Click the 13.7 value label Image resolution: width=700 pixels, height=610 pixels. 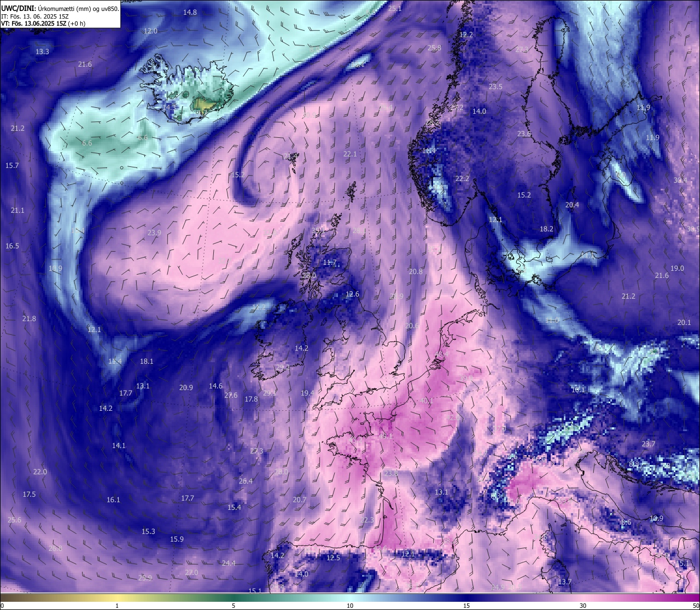[564, 582]
